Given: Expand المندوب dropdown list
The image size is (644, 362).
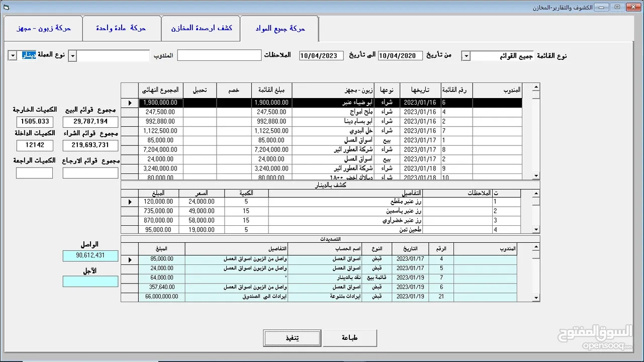Looking at the screenshot, I should point(72,56).
